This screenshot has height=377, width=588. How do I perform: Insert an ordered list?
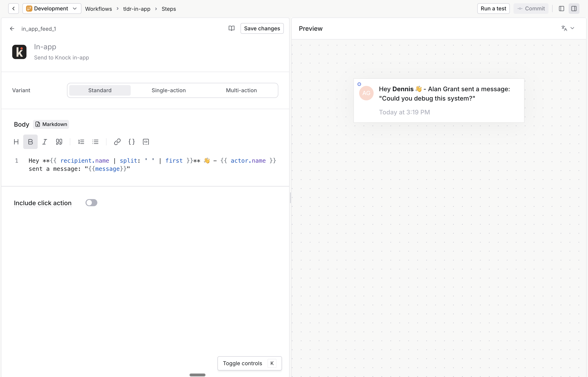[x=81, y=142]
